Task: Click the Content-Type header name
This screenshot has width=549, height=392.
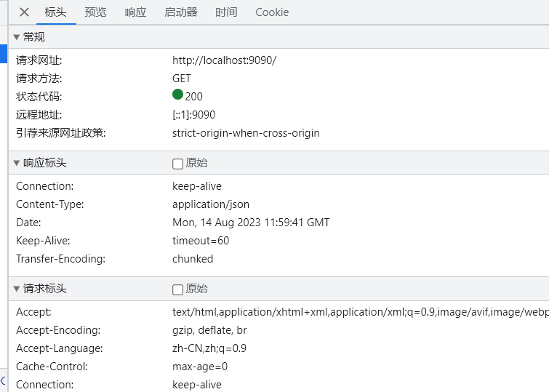Action: point(49,204)
